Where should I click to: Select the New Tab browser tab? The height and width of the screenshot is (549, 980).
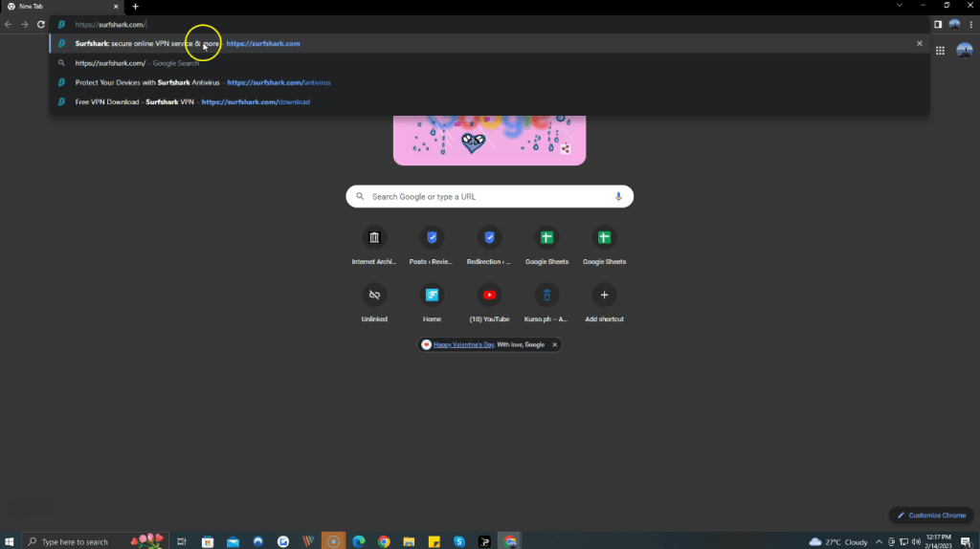coord(62,7)
